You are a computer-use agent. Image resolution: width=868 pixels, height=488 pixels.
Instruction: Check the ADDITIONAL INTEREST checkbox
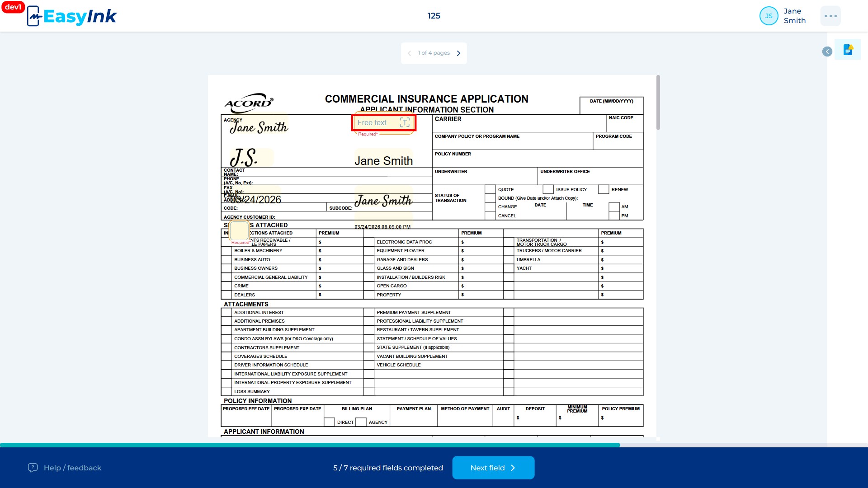[226, 313]
